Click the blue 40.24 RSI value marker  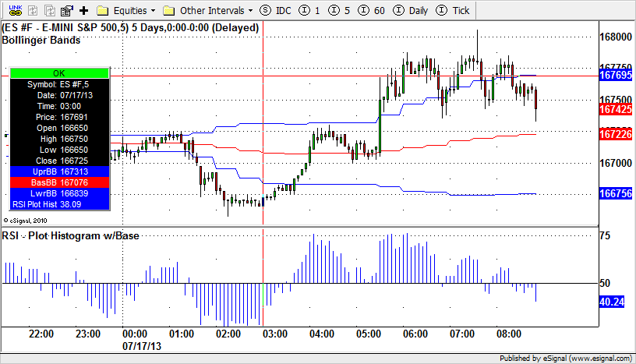(612, 302)
